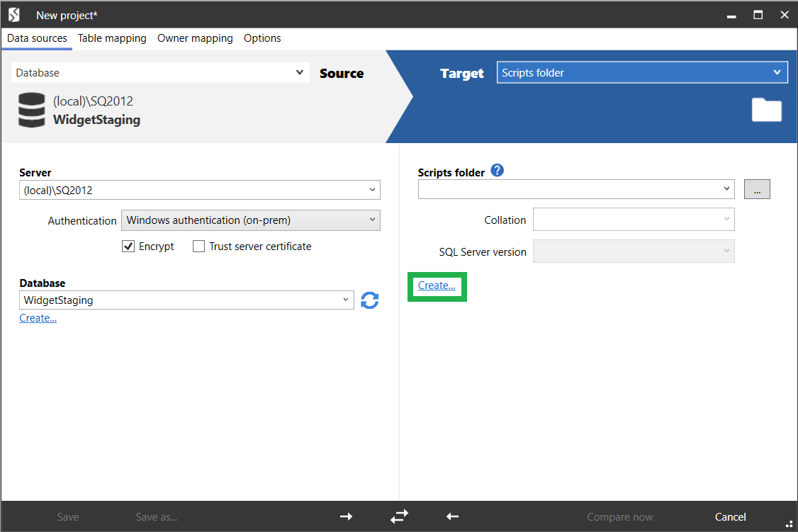Enable Trust server certificate checkbox
The width and height of the screenshot is (798, 532).
[199, 247]
